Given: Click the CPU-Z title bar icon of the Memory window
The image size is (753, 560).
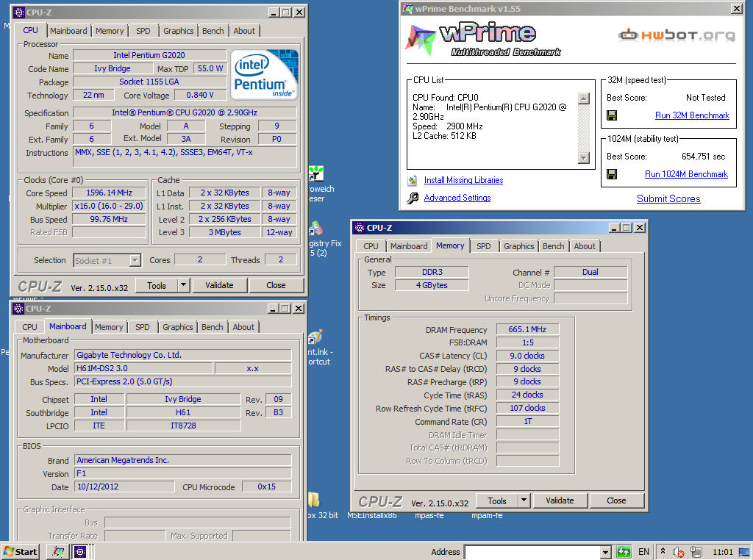Looking at the screenshot, I should (x=359, y=228).
